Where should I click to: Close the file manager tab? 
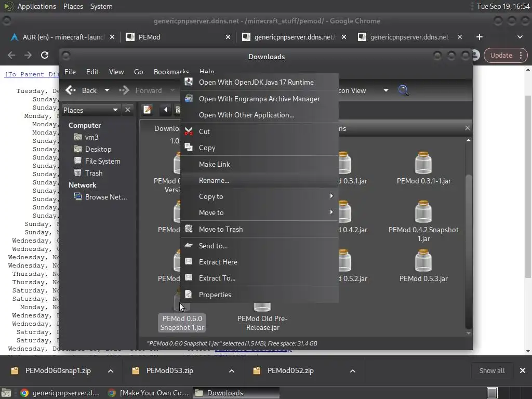pos(467,128)
